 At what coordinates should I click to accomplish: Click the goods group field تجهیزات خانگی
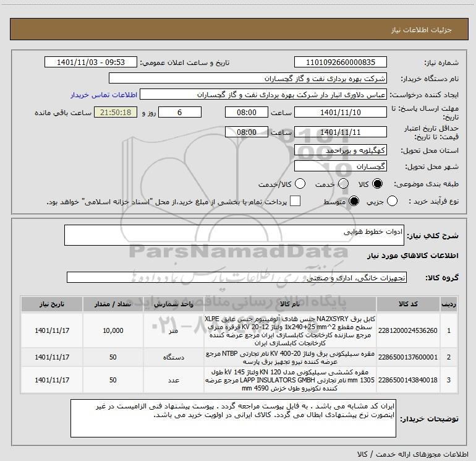click(x=237, y=277)
